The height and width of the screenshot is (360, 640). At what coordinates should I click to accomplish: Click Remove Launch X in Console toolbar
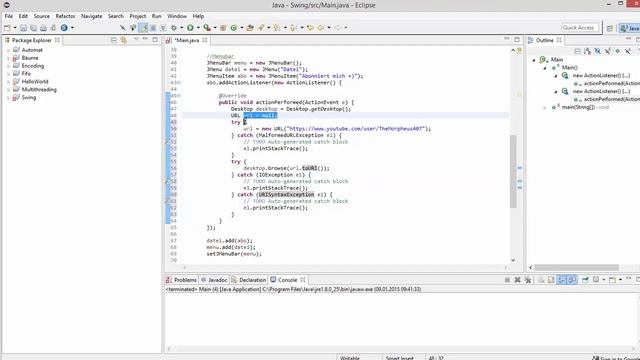518,280
